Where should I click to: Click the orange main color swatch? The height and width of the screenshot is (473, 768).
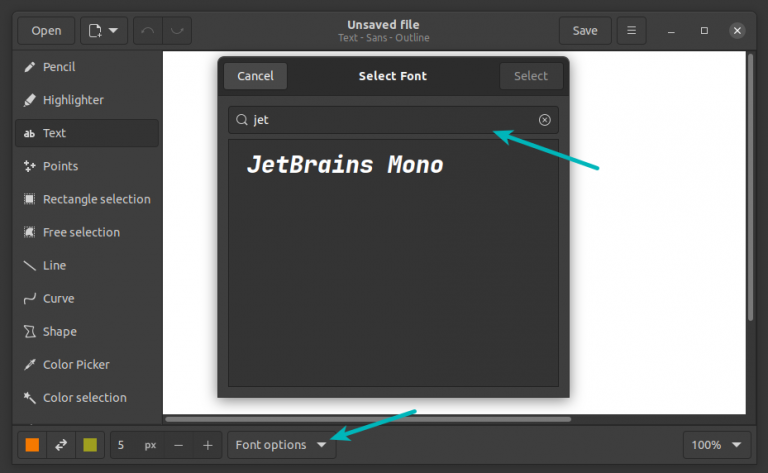pos(32,445)
